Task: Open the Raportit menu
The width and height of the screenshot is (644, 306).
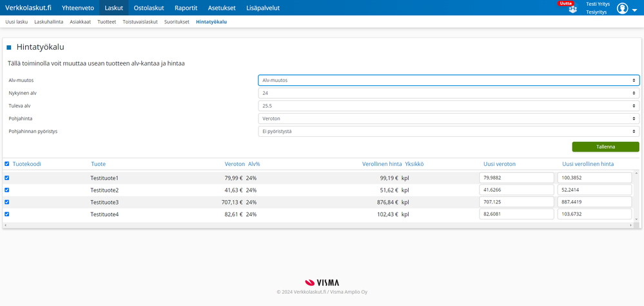Action: click(186, 8)
